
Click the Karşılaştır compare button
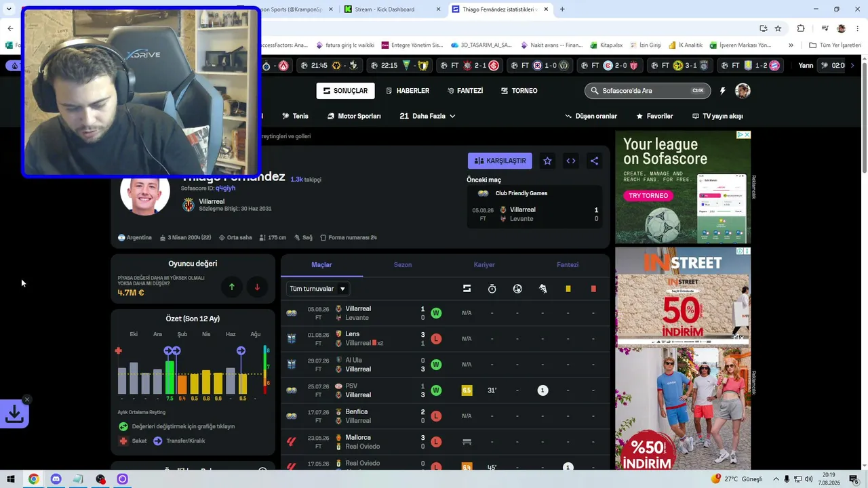pyautogui.click(x=500, y=161)
